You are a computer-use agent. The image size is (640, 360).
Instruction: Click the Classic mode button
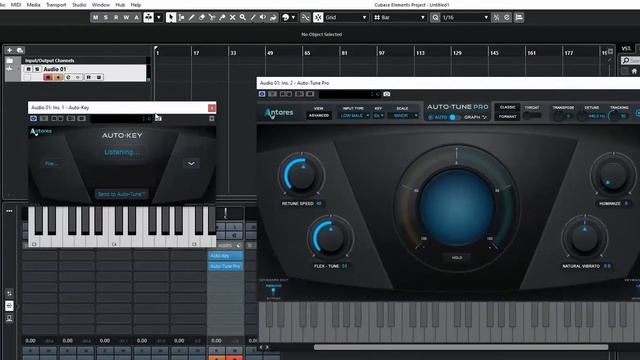pyautogui.click(x=508, y=107)
